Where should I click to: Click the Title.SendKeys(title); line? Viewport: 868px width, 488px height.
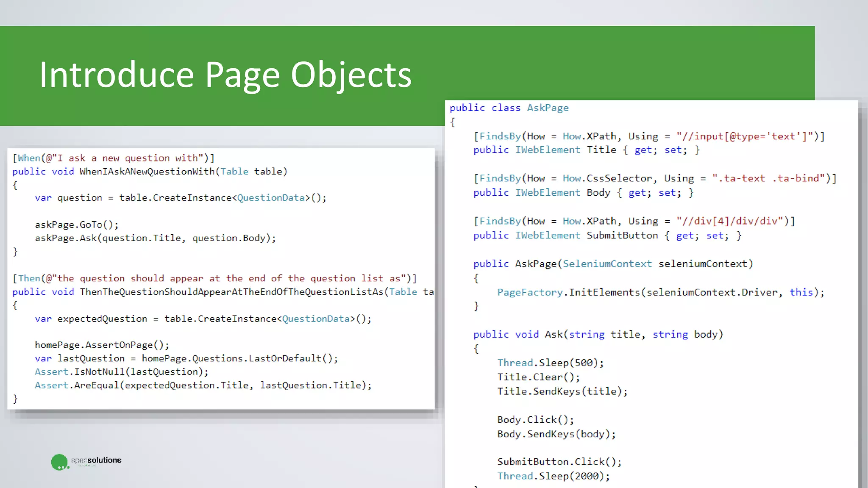562,391
